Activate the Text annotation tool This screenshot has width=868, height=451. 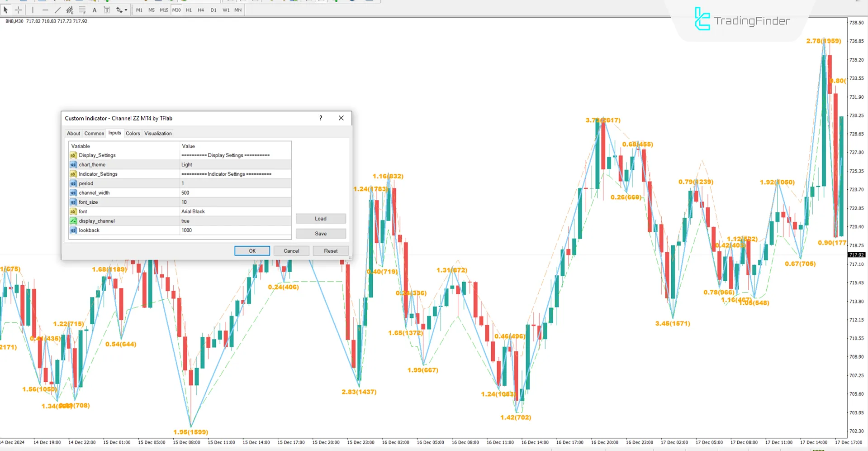coord(94,10)
